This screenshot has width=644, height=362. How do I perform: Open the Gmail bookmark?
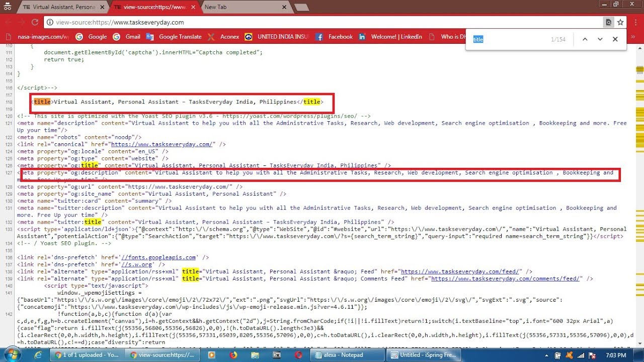tap(127, 37)
